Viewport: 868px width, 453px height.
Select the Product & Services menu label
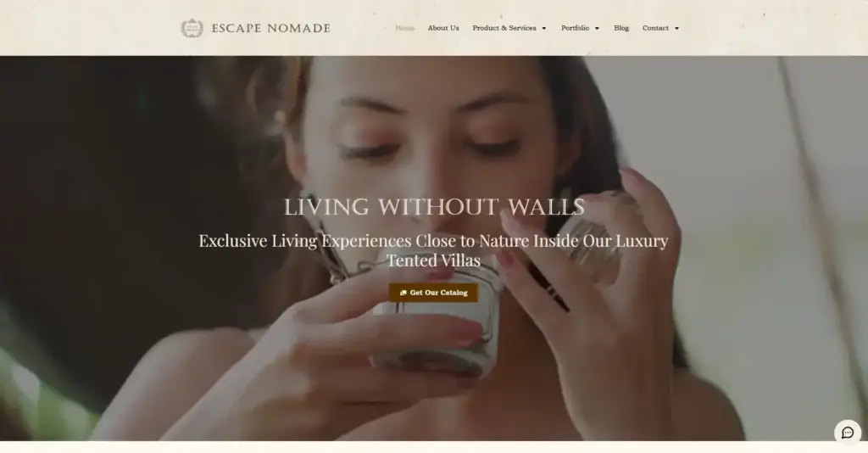[504, 28]
